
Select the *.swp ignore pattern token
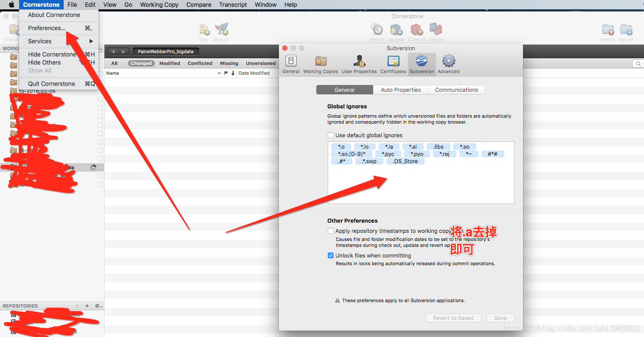click(369, 161)
